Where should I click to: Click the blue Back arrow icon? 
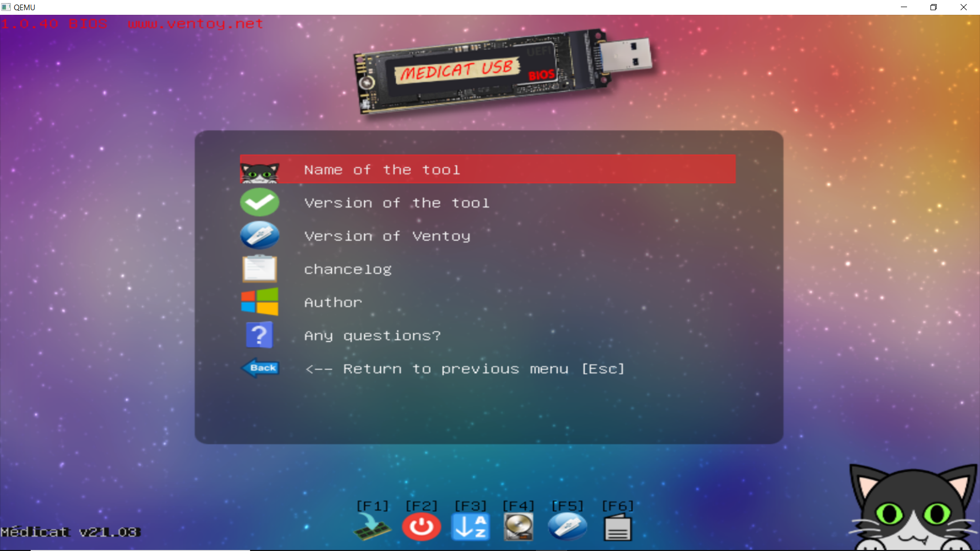[260, 368]
